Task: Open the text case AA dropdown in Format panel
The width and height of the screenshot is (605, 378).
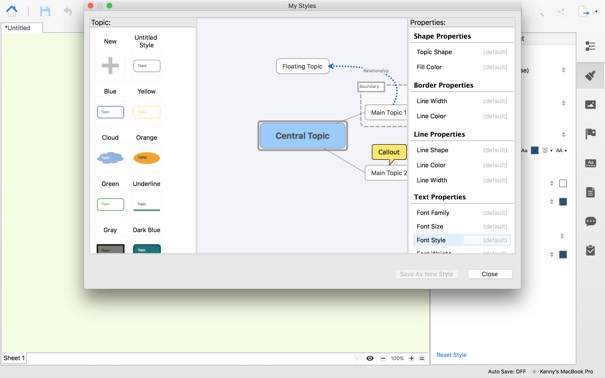Action: point(561,150)
